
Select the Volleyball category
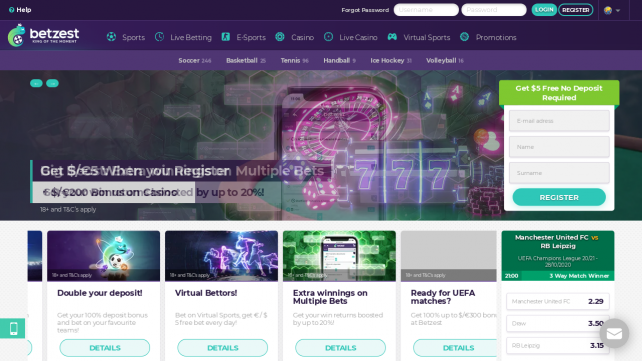445,61
